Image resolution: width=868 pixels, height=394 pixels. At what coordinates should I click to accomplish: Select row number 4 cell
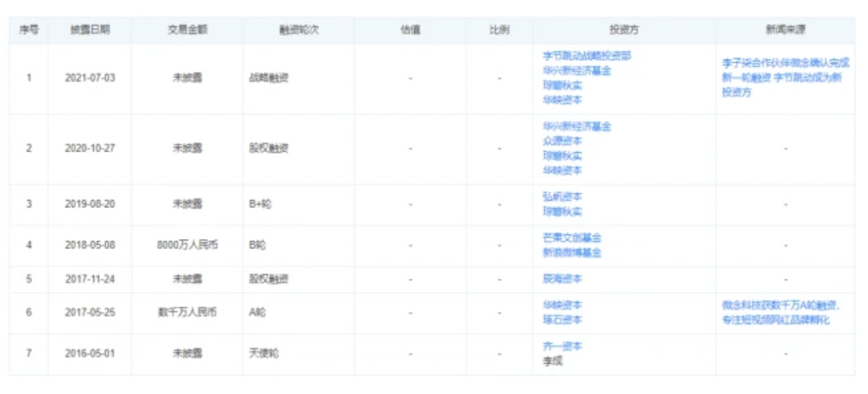point(29,245)
